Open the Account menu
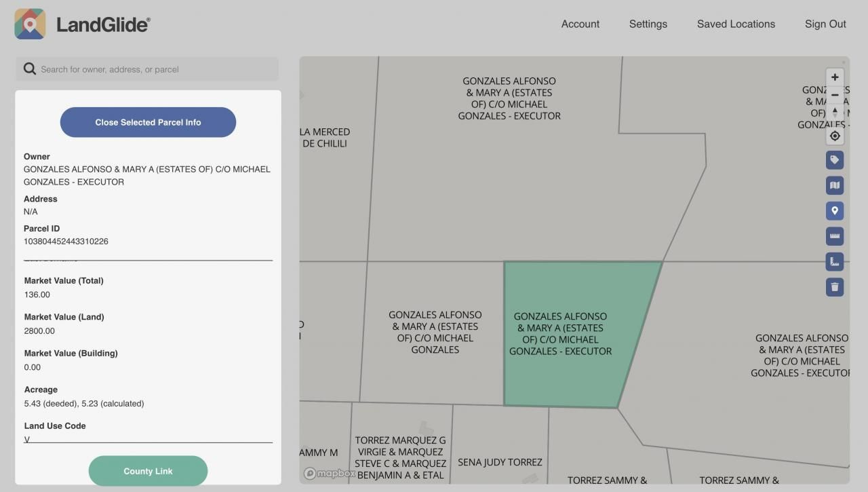Screen dimensions: 868x492 tap(580, 24)
